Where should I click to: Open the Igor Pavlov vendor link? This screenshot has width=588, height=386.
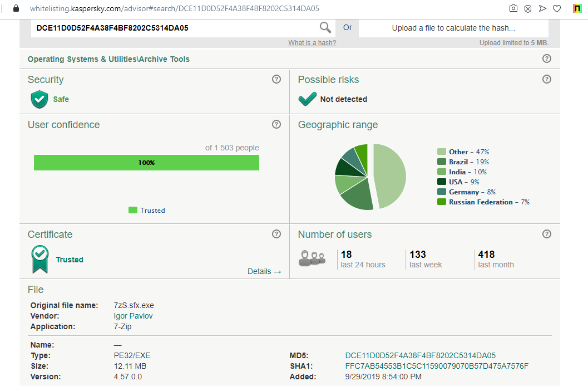point(133,316)
